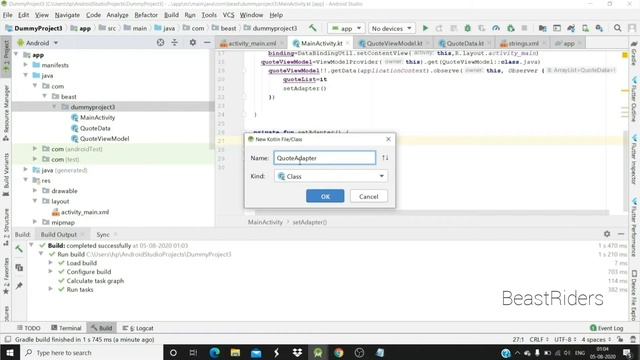This screenshot has width=640, height=360.
Task: Open the app run configuration dropdown
Action: coord(346,28)
